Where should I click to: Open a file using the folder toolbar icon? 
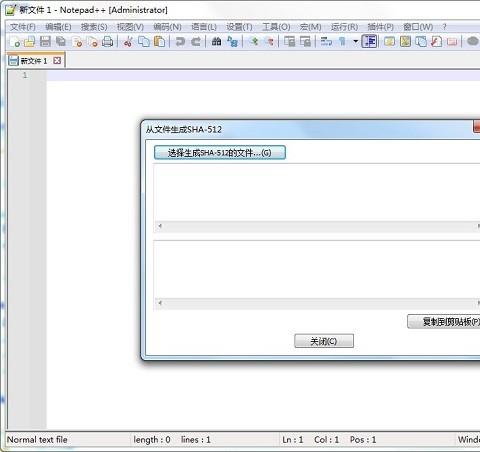click(x=30, y=42)
